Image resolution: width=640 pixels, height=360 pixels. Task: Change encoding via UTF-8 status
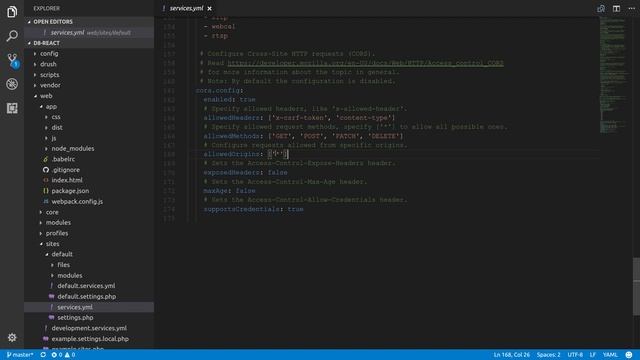tap(575, 355)
